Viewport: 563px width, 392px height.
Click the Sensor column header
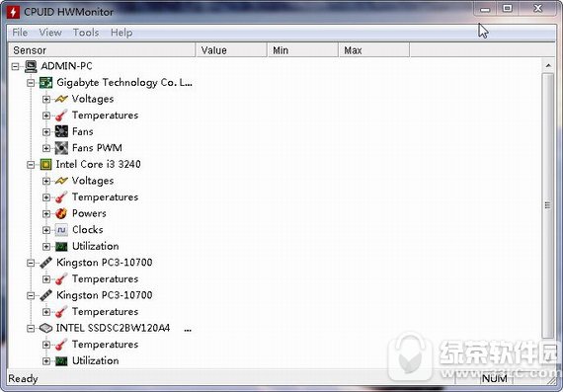pos(102,50)
